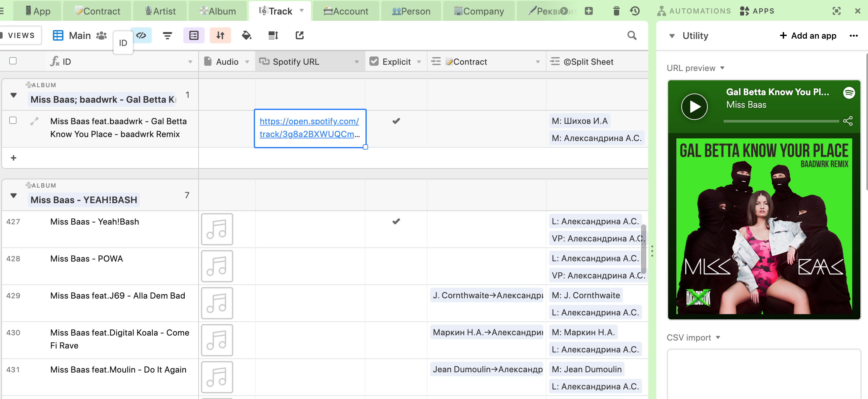Screen dimensions: 868x399
Task: Open the filter icon in view toolbar
Action: (167, 35)
